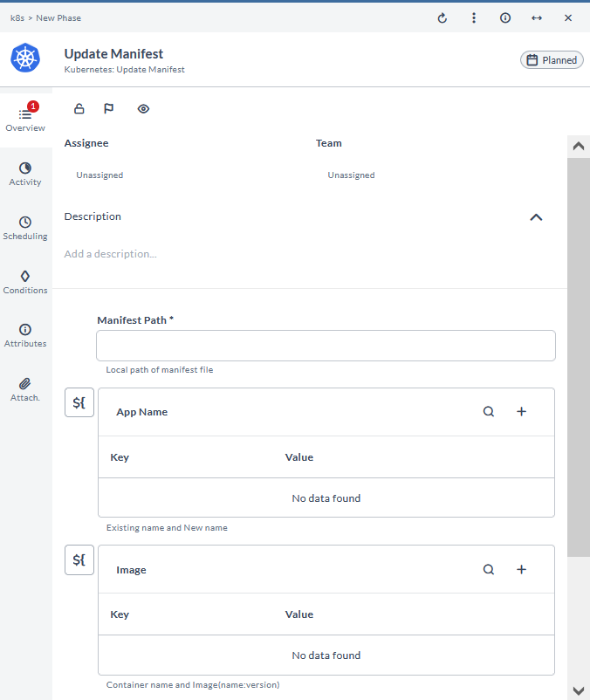Collapse the Description section
Viewport: 590px width, 700px height.
tap(536, 217)
